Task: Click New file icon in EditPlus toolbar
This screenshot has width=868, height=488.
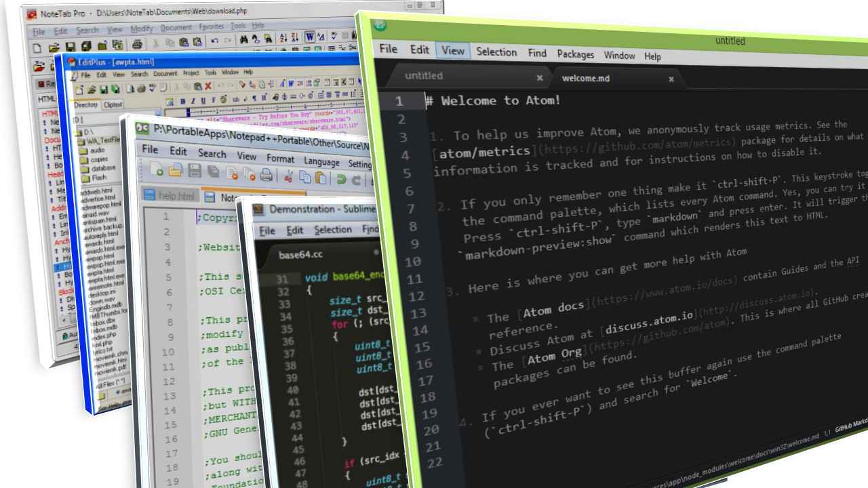Action: (x=79, y=89)
